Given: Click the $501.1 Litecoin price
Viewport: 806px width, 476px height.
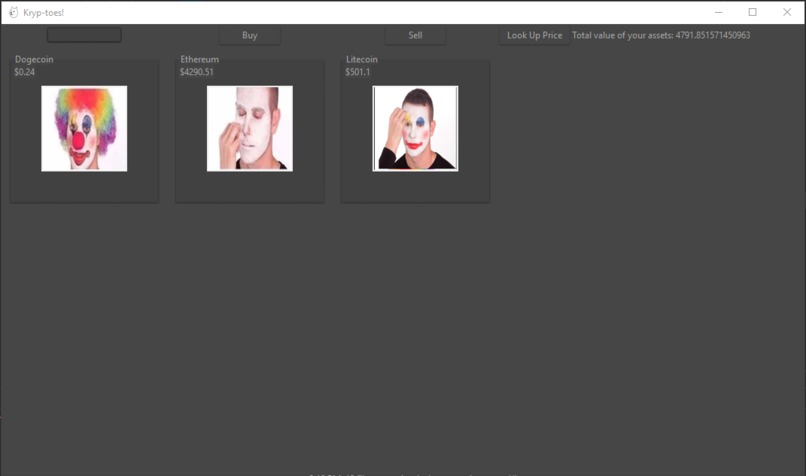Looking at the screenshot, I should click(358, 72).
